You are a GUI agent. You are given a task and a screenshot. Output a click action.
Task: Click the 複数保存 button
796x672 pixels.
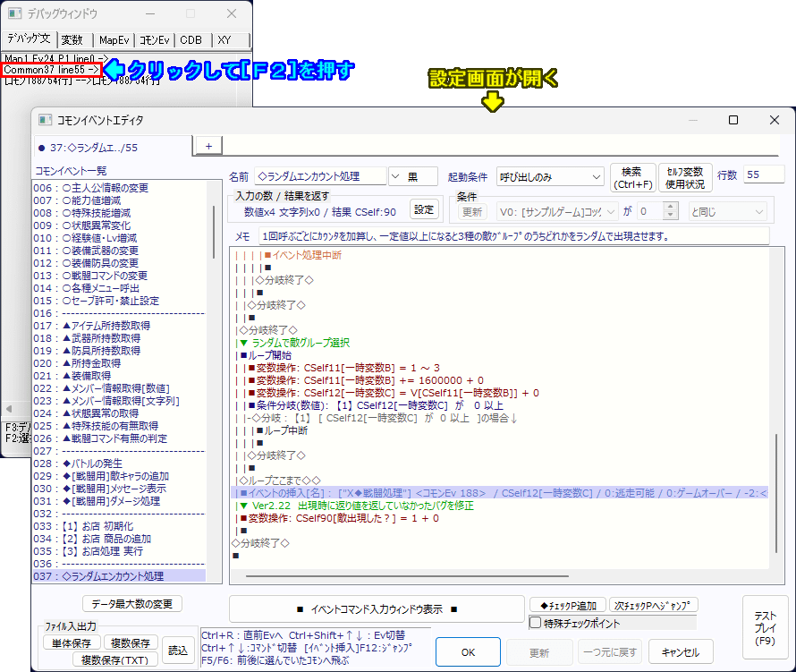click(131, 643)
